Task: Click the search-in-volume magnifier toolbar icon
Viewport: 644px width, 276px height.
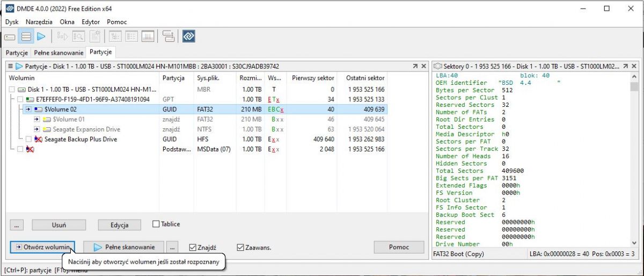Action: point(79,37)
